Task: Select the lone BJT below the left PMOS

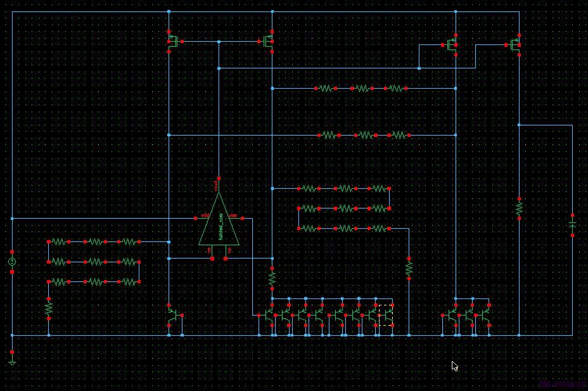Action: coord(175,316)
